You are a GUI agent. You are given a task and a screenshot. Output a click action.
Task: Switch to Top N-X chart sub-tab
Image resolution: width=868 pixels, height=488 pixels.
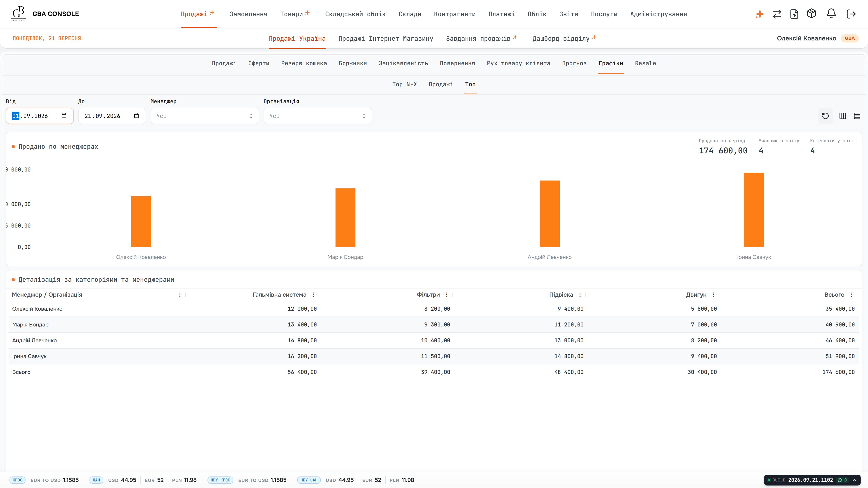[404, 84]
